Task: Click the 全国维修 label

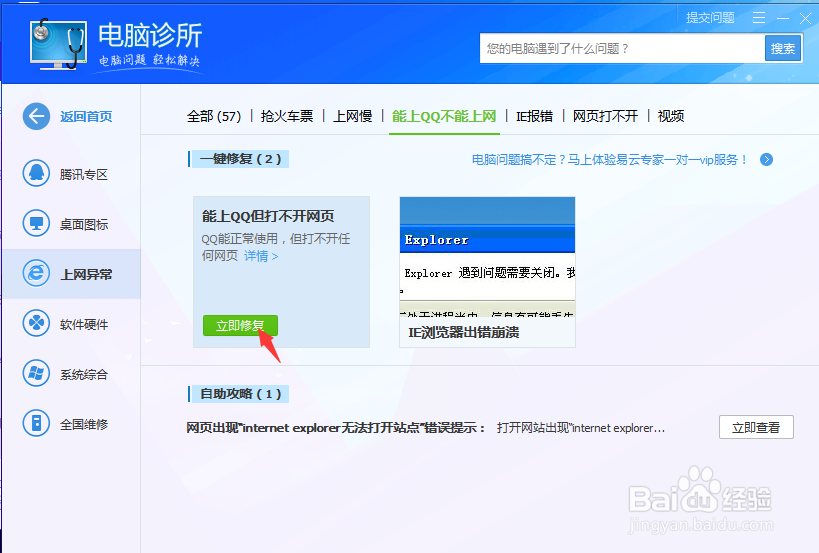Action: pos(84,424)
